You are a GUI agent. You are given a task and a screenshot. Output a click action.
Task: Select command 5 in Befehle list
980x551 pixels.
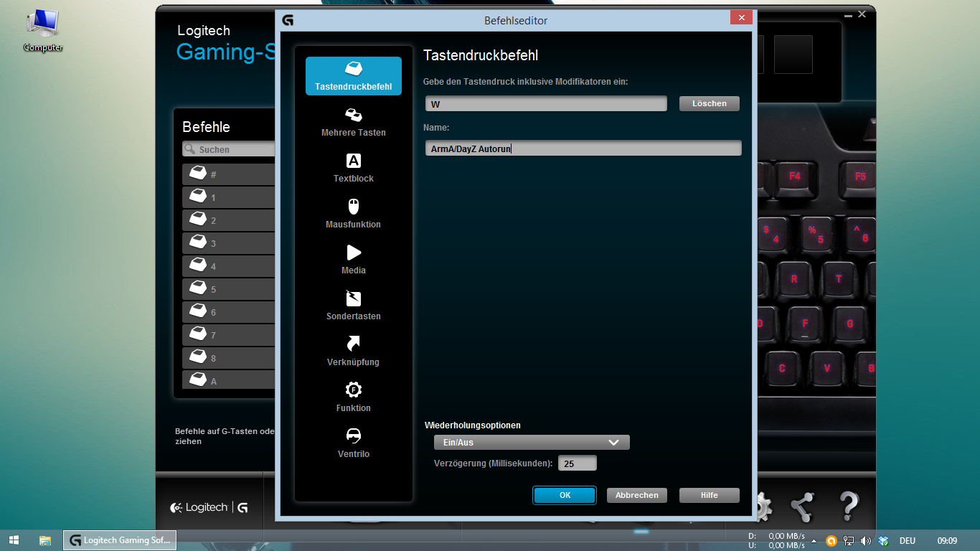[229, 289]
